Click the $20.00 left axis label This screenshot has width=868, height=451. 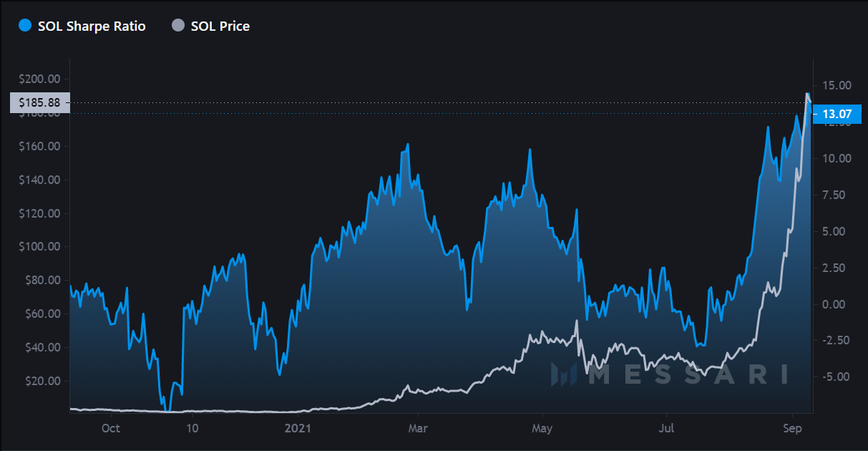43,381
